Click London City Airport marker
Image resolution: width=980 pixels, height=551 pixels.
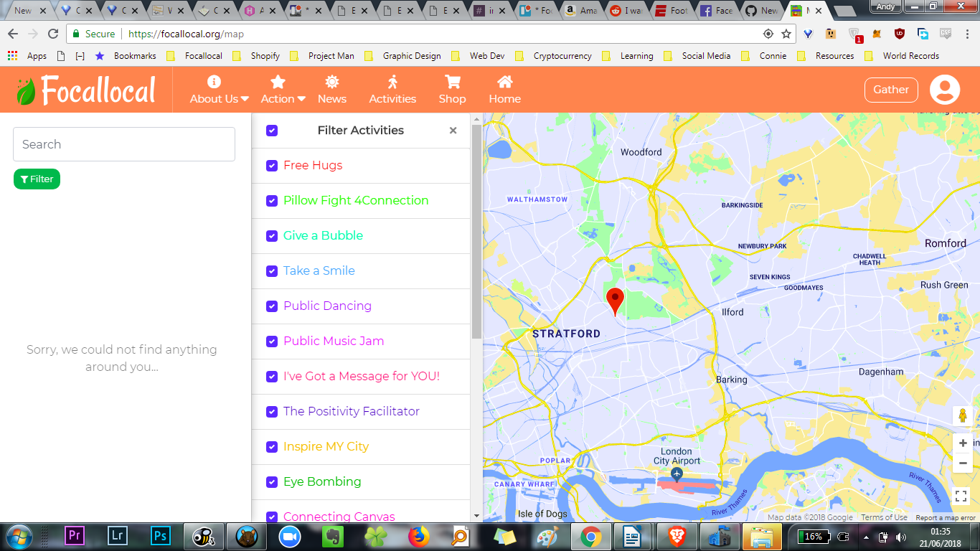[x=677, y=474]
